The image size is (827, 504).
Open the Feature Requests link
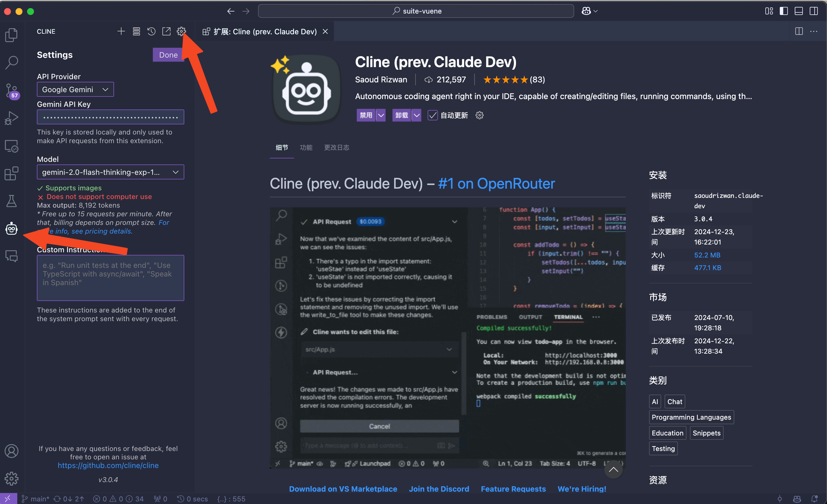point(513,488)
